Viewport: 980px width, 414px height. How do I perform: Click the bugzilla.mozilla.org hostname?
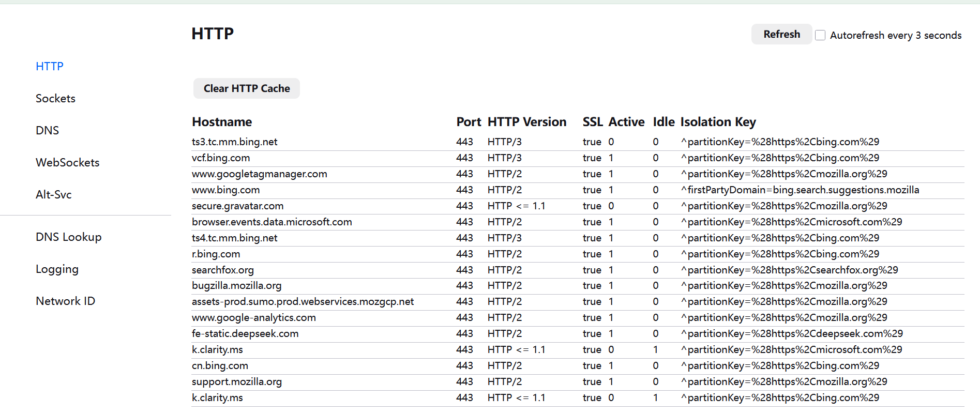236,285
